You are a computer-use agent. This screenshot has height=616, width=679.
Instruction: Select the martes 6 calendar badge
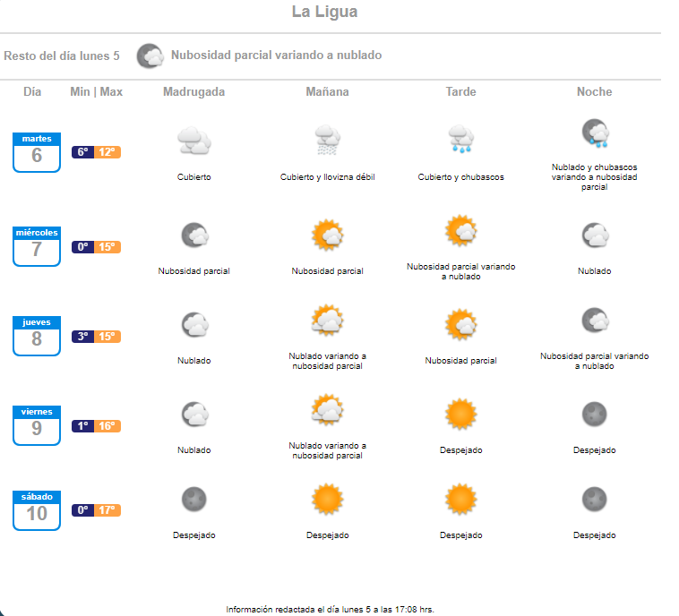(37, 152)
